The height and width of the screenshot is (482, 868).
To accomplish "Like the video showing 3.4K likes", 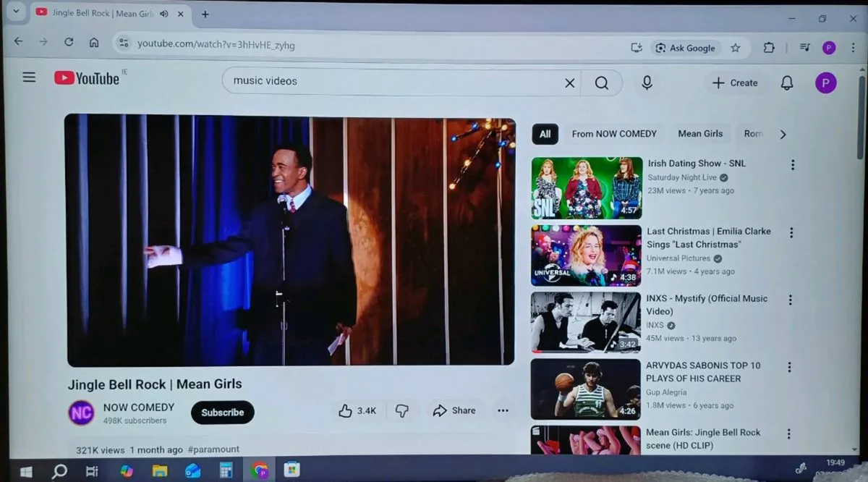I will point(357,411).
